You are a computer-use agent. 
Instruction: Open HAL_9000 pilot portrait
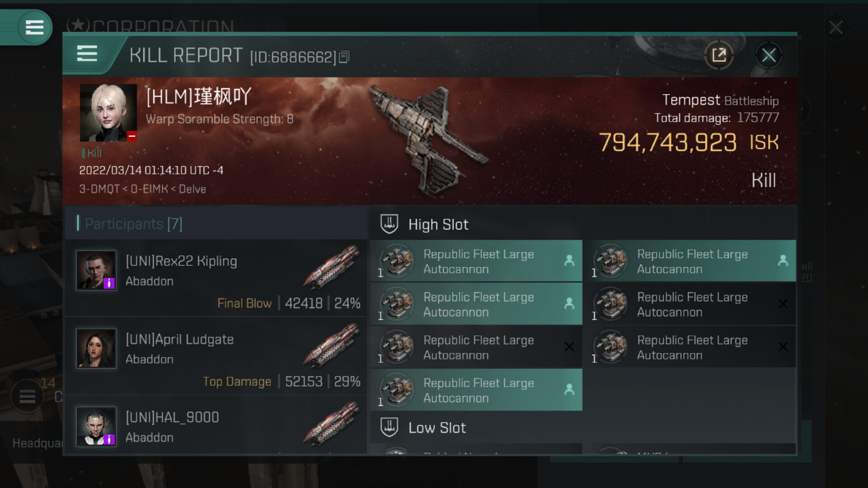click(x=96, y=426)
